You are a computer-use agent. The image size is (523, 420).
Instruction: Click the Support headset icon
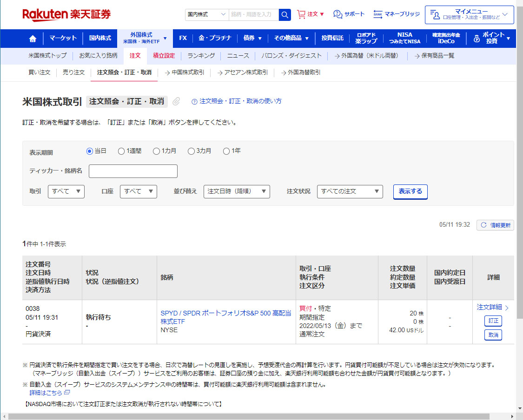[338, 14]
